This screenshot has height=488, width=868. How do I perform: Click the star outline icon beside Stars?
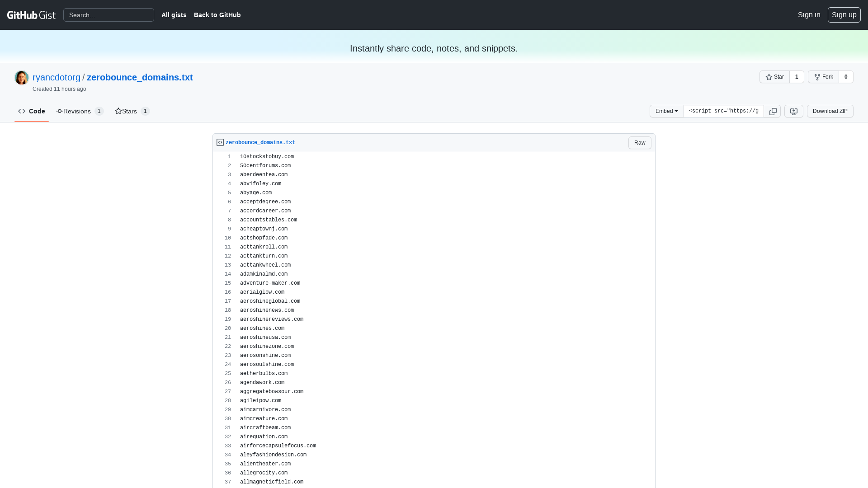click(x=118, y=111)
